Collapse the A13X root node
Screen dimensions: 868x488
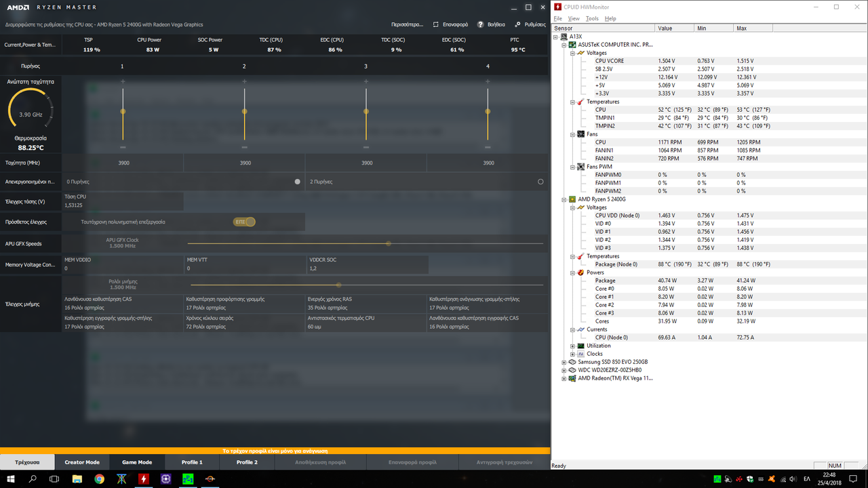(x=556, y=37)
